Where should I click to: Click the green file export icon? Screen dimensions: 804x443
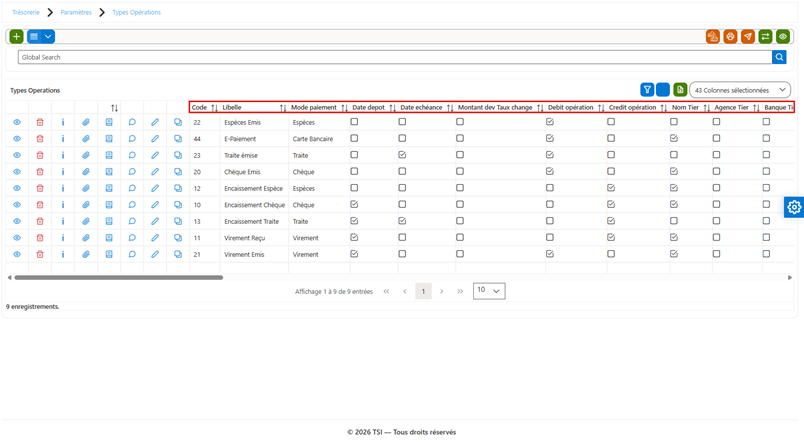pyautogui.click(x=680, y=90)
